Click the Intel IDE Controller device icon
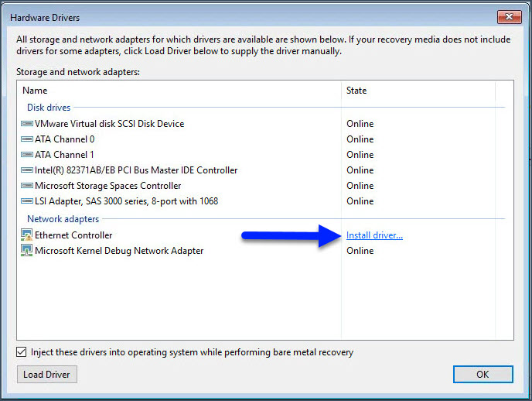This screenshot has width=532, height=401. (x=27, y=170)
